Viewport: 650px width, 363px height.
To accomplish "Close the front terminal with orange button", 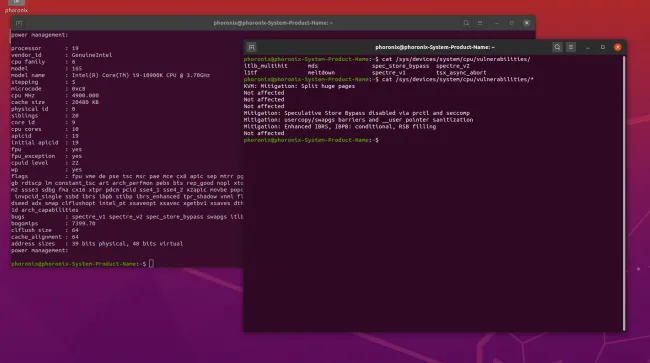I will click(x=618, y=47).
